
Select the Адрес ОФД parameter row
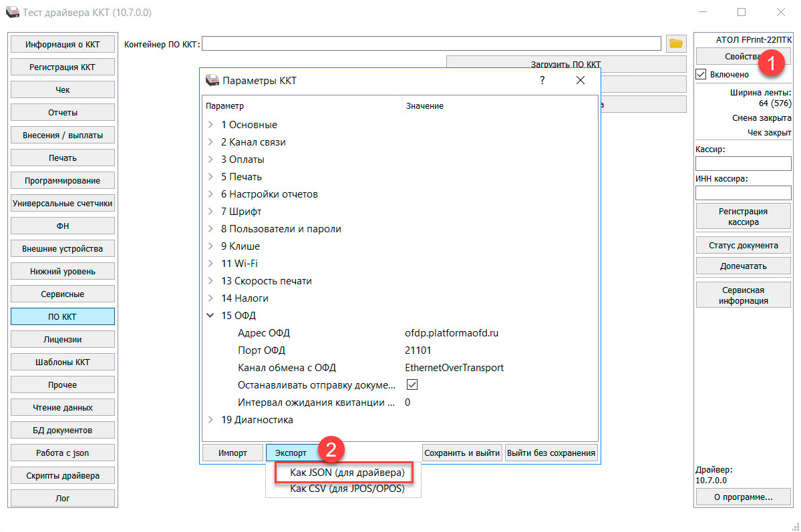264,333
